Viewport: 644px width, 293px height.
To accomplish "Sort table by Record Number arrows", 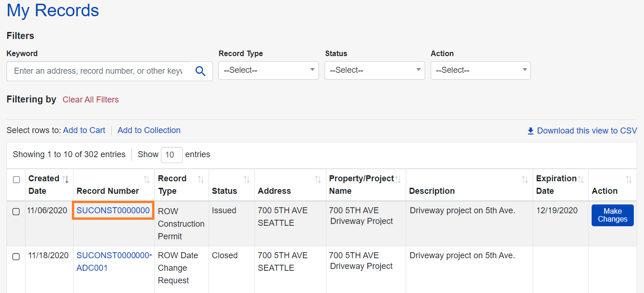I will point(147,179).
